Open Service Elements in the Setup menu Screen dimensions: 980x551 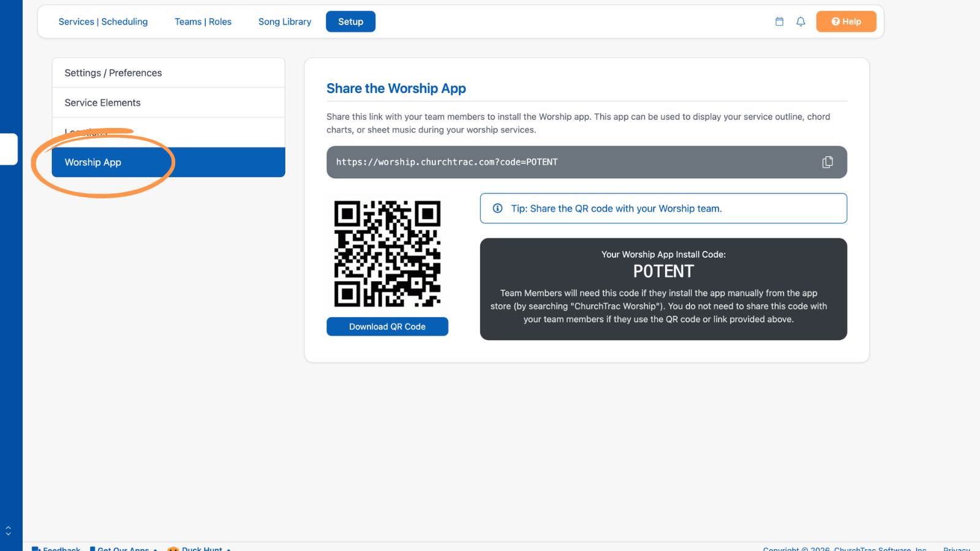click(168, 103)
